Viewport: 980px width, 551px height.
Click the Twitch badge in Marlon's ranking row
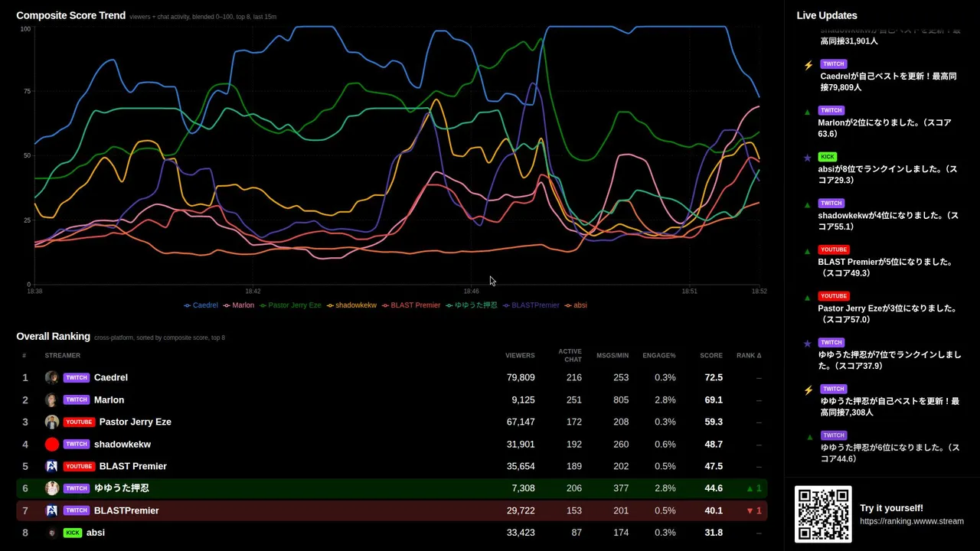[x=77, y=399]
